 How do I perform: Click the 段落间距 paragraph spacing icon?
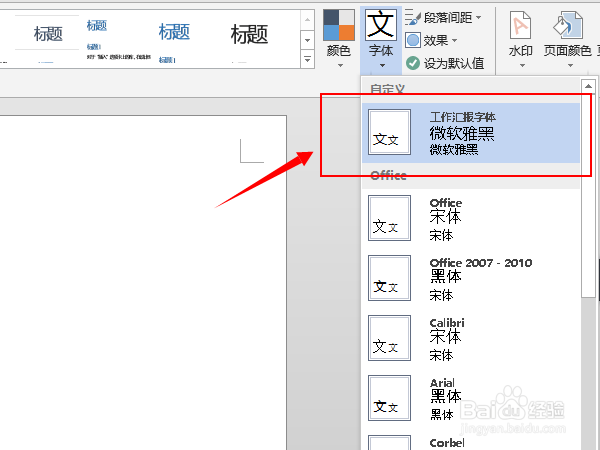pos(413,18)
